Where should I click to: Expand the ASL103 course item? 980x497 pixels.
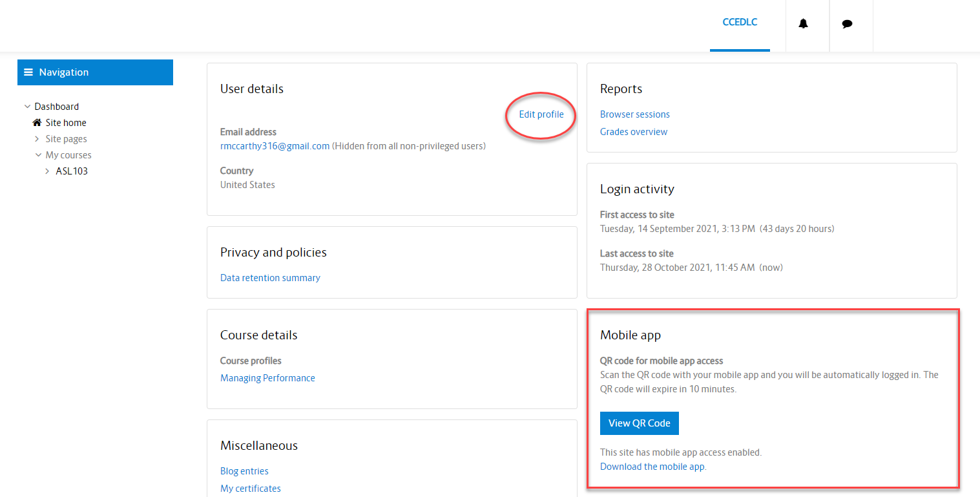(47, 171)
